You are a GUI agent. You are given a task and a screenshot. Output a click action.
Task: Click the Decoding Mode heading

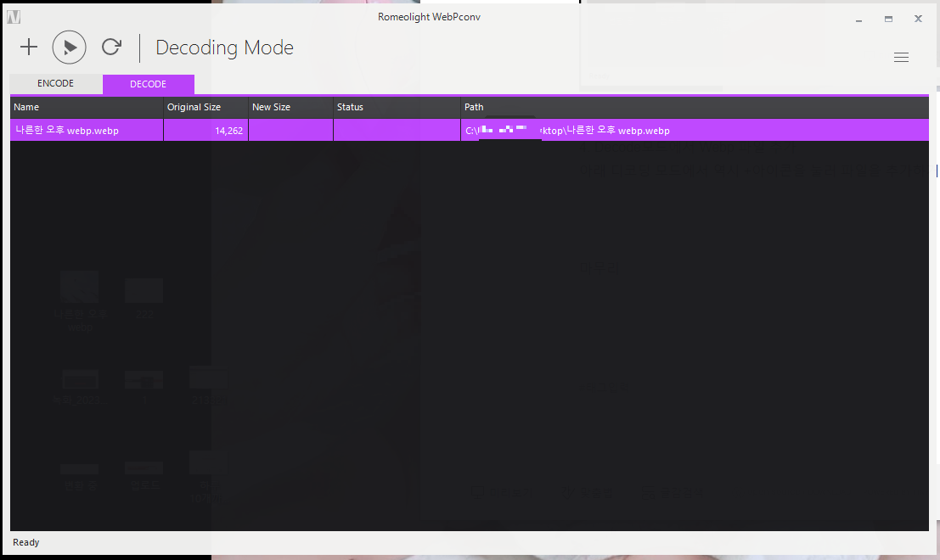[x=225, y=48]
